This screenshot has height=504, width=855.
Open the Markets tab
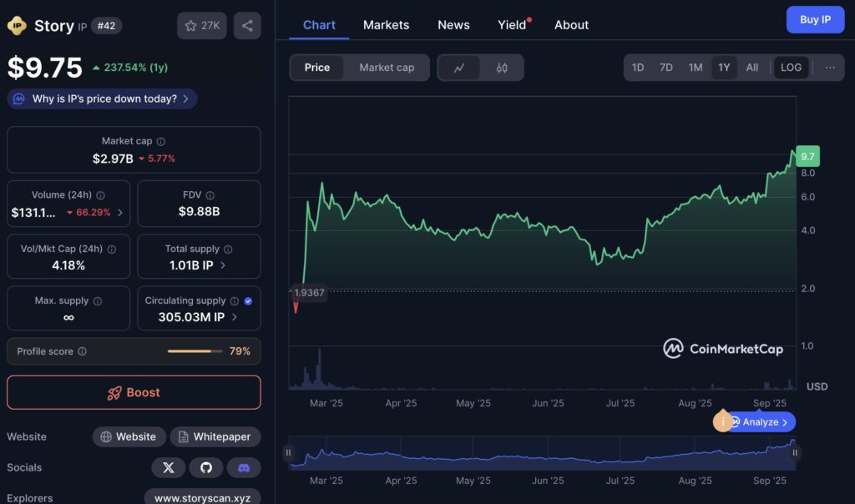click(x=386, y=25)
